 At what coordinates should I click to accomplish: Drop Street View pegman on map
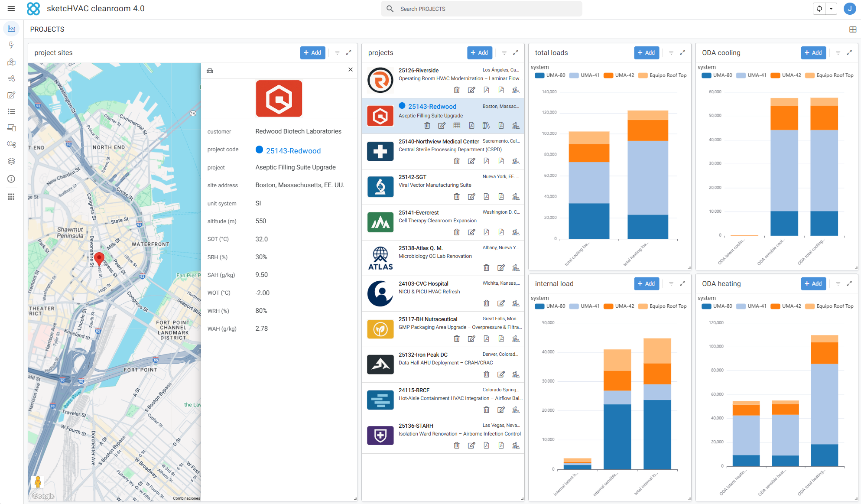pyautogui.click(x=38, y=482)
